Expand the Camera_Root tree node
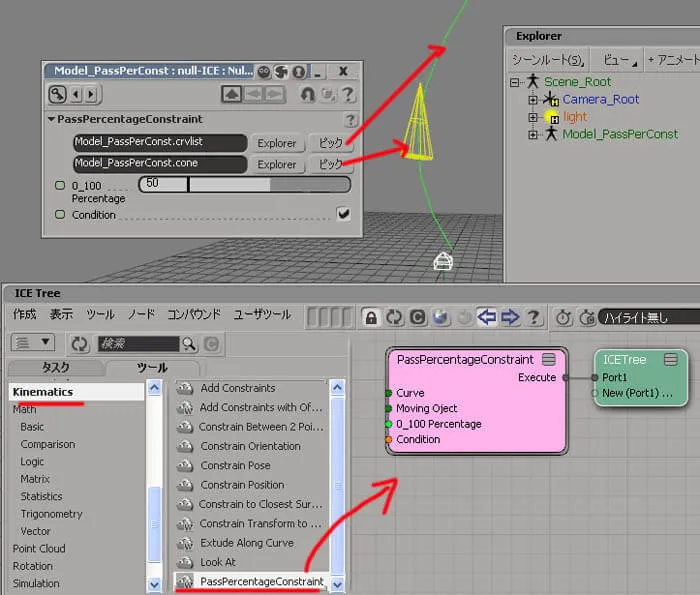700x595 pixels. (533, 100)
